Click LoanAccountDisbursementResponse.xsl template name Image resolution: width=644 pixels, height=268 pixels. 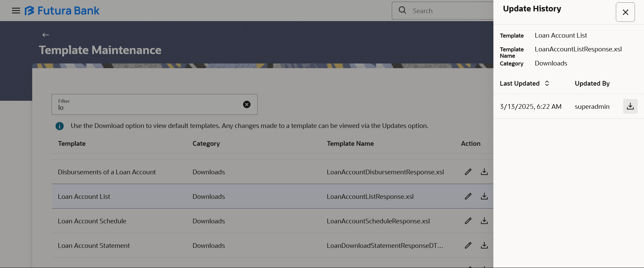385,172
